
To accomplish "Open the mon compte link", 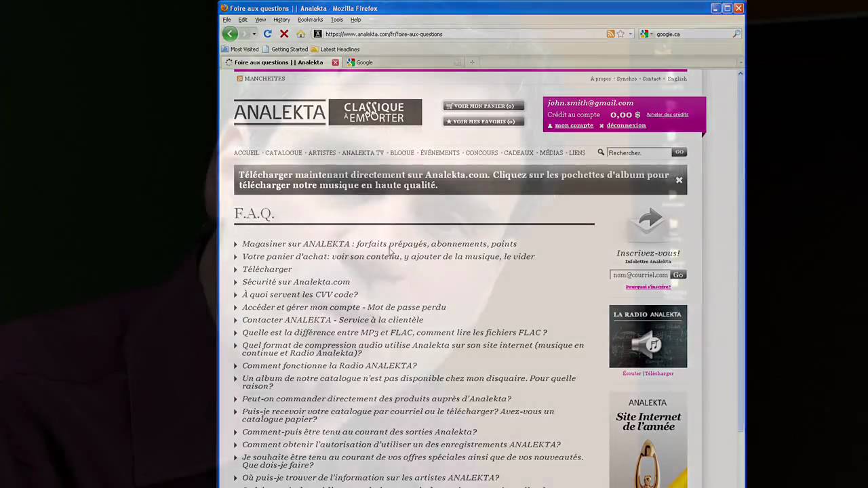I will pos(574,125).
